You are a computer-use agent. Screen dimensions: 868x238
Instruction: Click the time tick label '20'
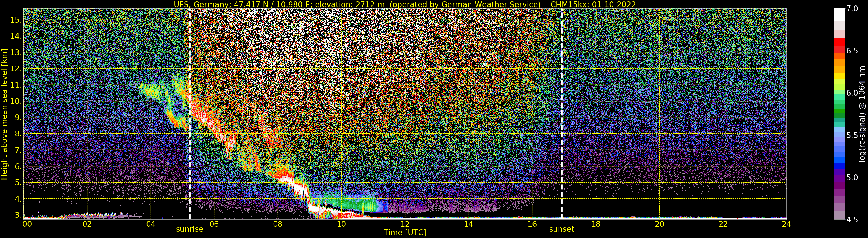pos(659,224)
